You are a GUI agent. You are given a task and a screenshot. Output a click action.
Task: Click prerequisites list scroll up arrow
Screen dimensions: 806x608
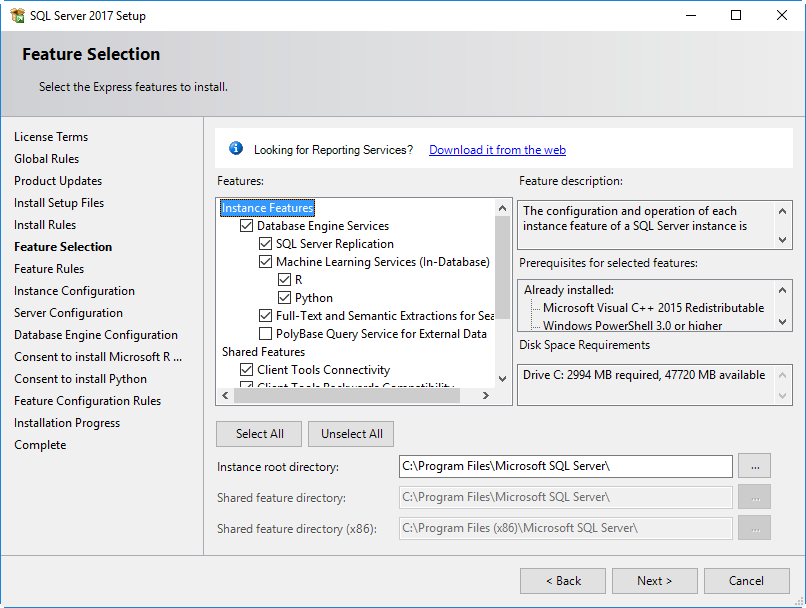click(782, 290)
